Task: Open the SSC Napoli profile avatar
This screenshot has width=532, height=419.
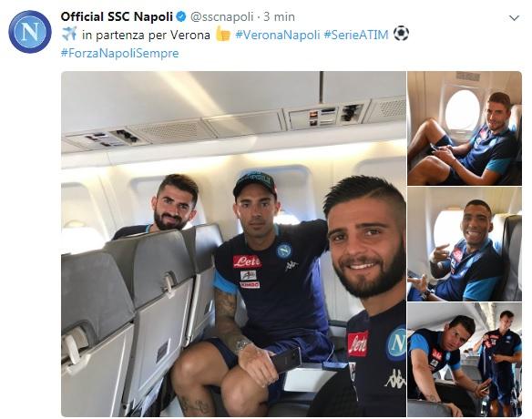Action: click(x=30, y=32)
